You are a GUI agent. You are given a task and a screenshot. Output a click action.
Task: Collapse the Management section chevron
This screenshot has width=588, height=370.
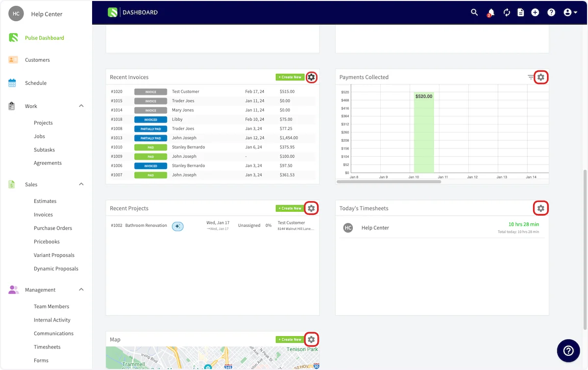pos(81,290)
